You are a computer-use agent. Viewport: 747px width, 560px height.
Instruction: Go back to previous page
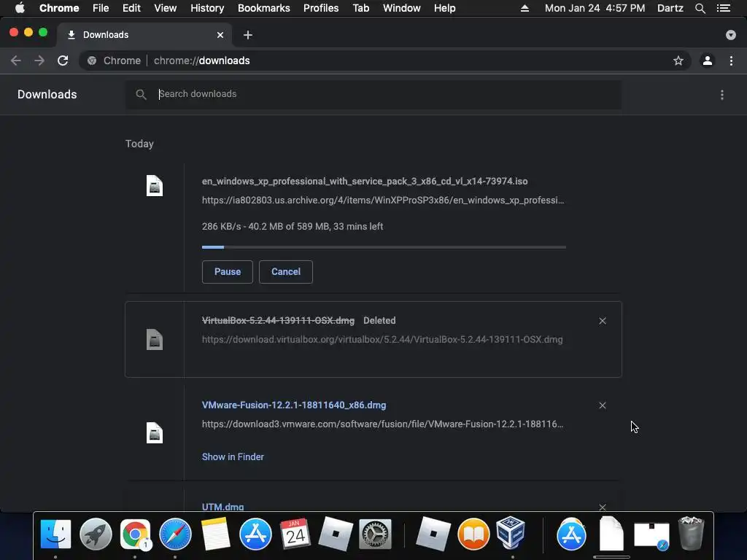[x=16, y=61]
